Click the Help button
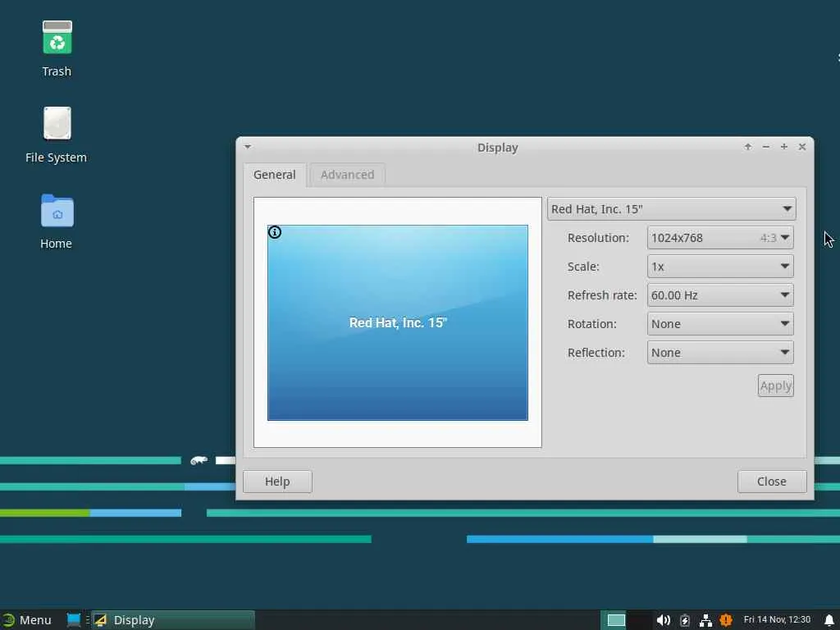The width and height of the screenshot is (840, 630). coord(277,482)
